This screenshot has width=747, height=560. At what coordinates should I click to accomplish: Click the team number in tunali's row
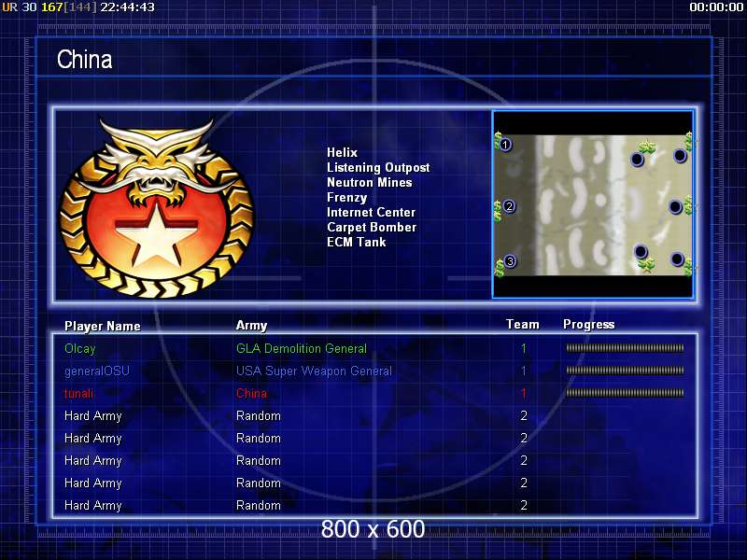pyautogui.click(x=524, y=393)
